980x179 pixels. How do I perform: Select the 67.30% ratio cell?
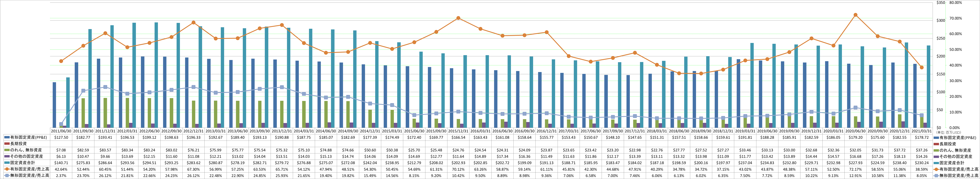click(x=194, y=169)
